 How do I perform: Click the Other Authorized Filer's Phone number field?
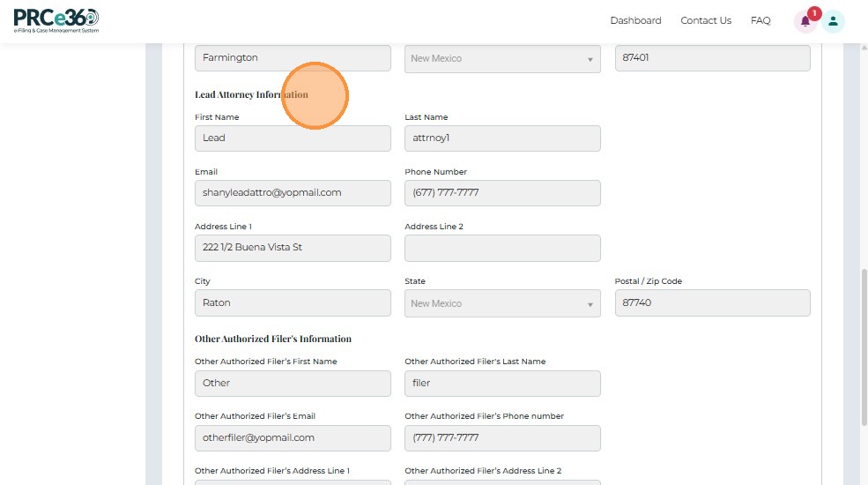tap(502, 438)
